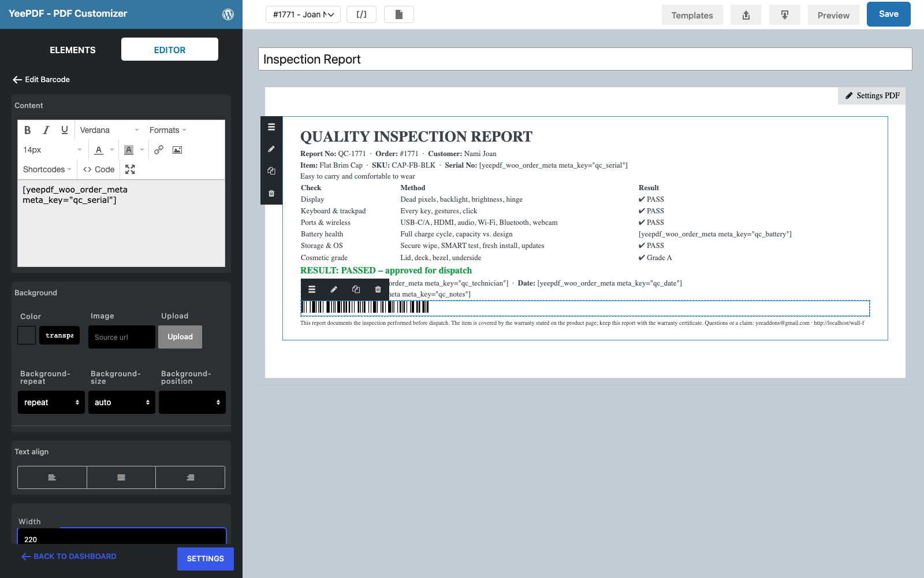Switch to the EDITOR tab
The height and width of the screenshot is (578, 924).
[170, 50]
